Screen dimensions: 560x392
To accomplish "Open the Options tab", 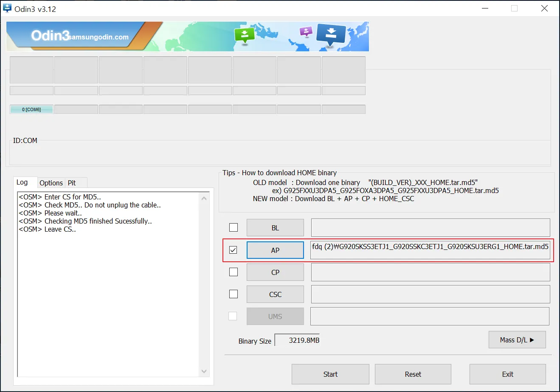I will 51,183.
